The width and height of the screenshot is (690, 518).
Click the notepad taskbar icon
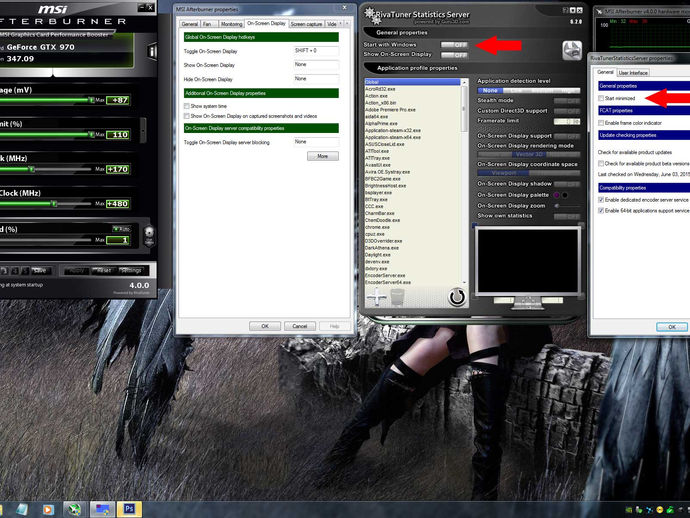22,509
